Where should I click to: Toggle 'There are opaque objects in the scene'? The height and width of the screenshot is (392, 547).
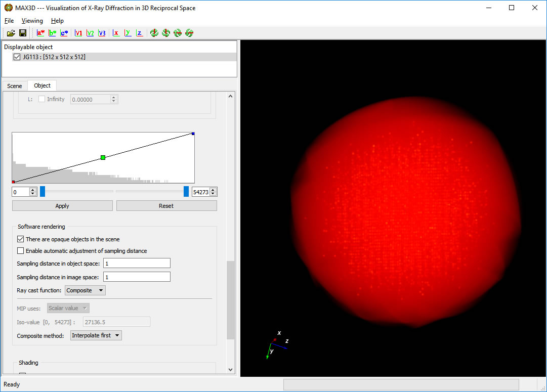(x=21, y=239)
